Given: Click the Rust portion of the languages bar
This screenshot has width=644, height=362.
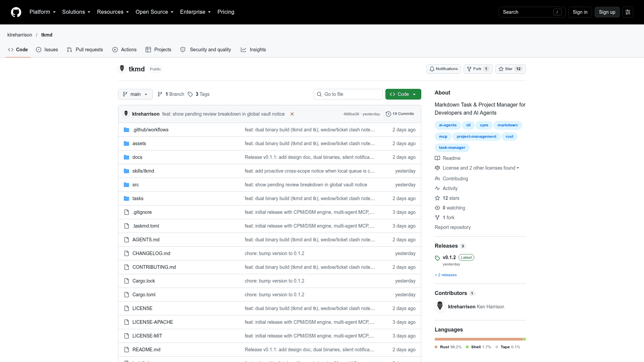Looking at the screenshot, I should [479, 339].
